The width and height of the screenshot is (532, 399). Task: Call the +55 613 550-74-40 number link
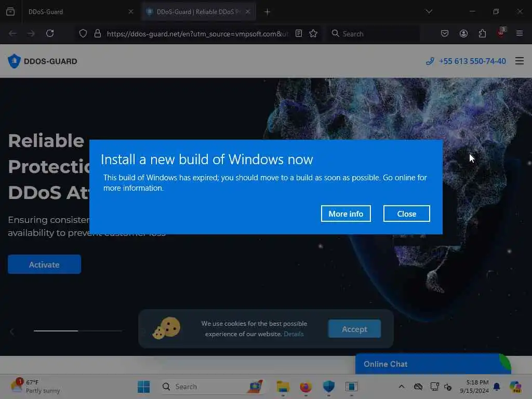pyautogui.click(x=472, y=61)
